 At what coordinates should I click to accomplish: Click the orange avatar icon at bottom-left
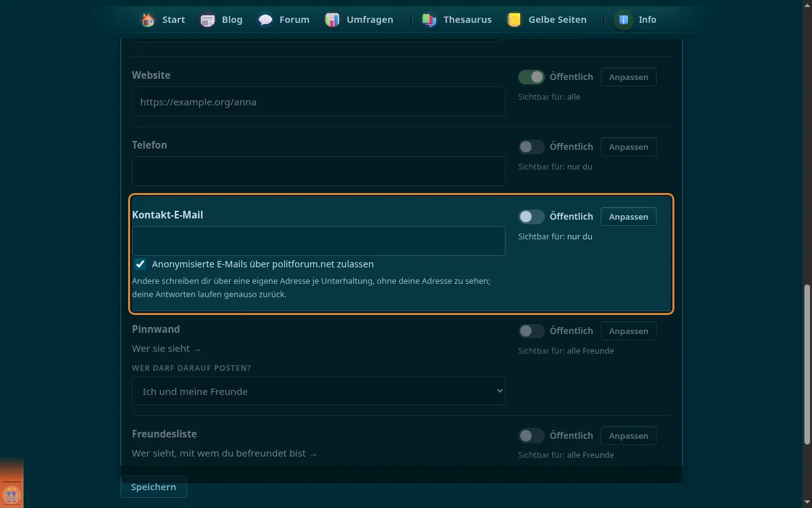(11, 493)
